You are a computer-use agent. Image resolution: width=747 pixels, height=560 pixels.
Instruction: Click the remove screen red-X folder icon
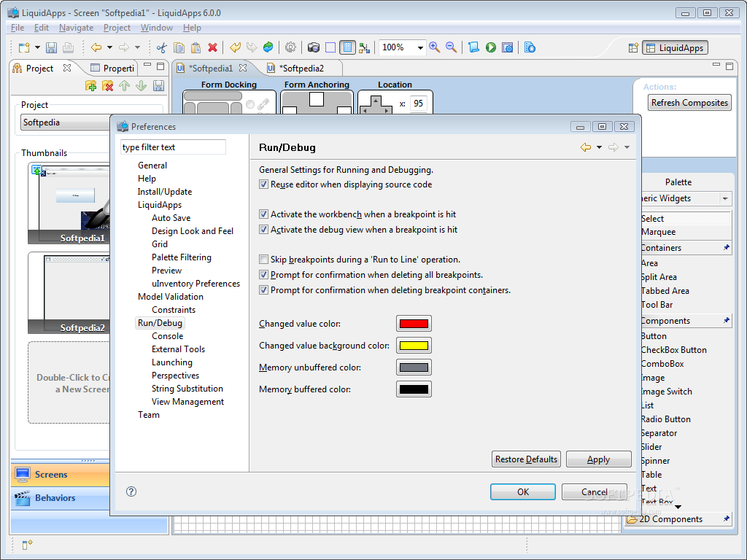(108, 86)
